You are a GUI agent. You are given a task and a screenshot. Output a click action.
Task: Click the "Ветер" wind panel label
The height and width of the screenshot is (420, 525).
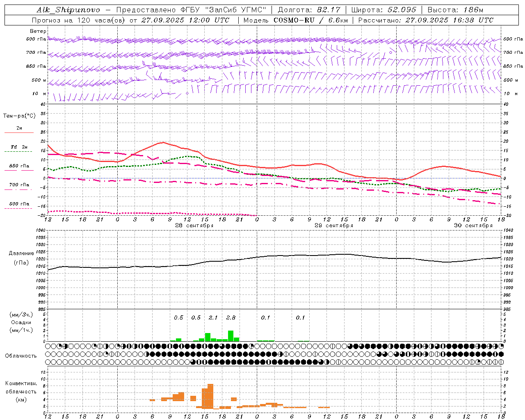(38, 31)
